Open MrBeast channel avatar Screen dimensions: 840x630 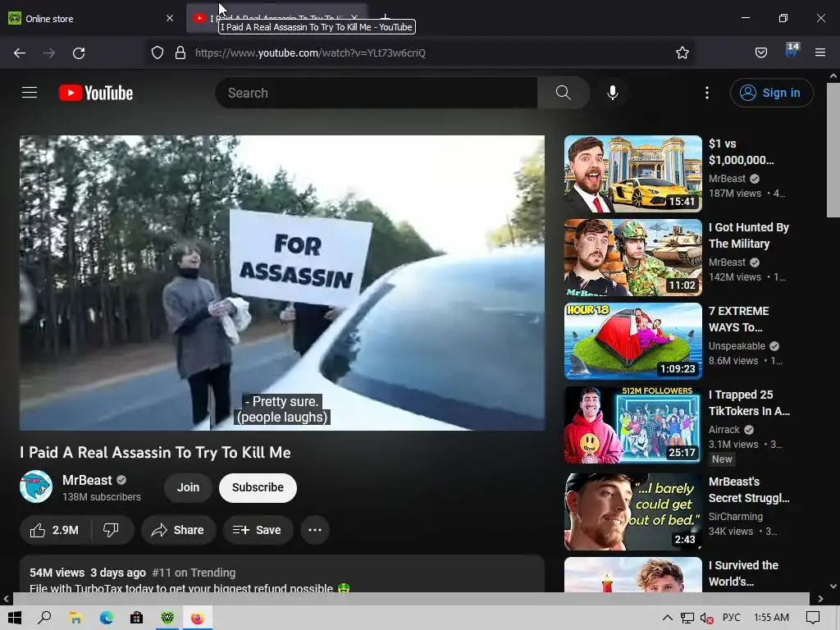tap(36, 486)
